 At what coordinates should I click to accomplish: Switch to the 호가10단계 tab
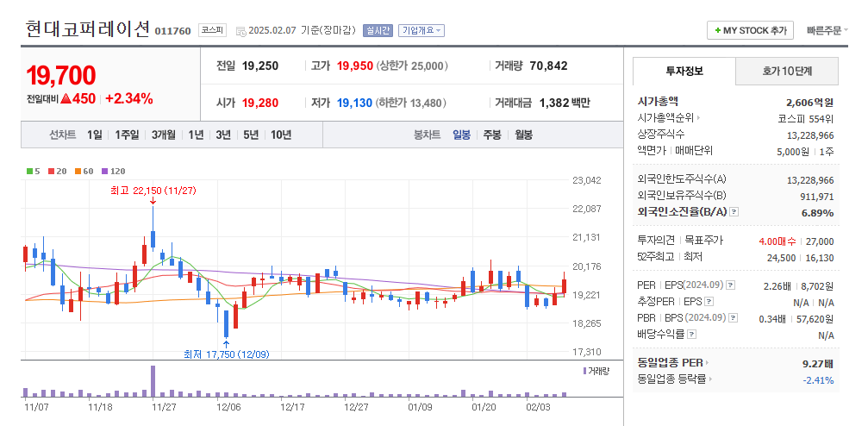point(787,71)
